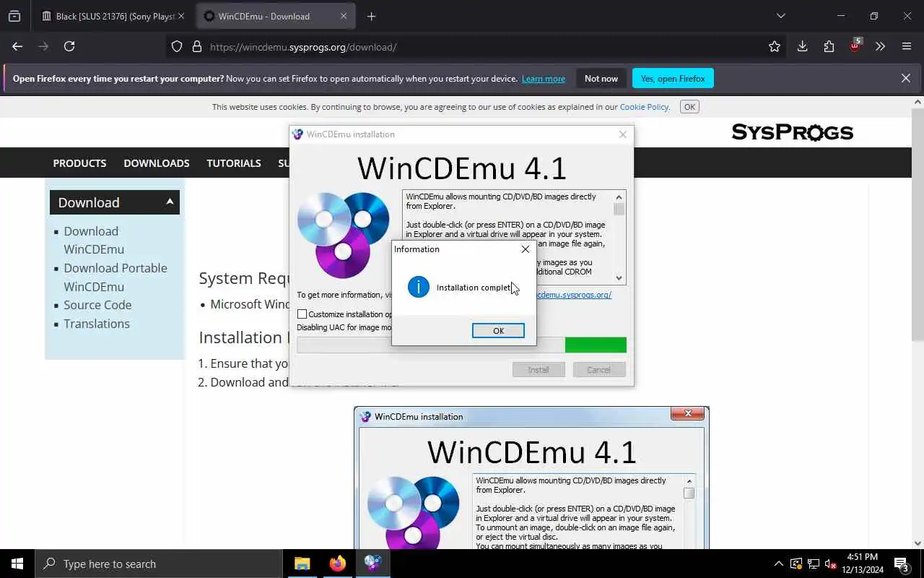Show hidden system tray icons
The height and width of the screenshot is (578, 924).
click(x=778, y=564)
